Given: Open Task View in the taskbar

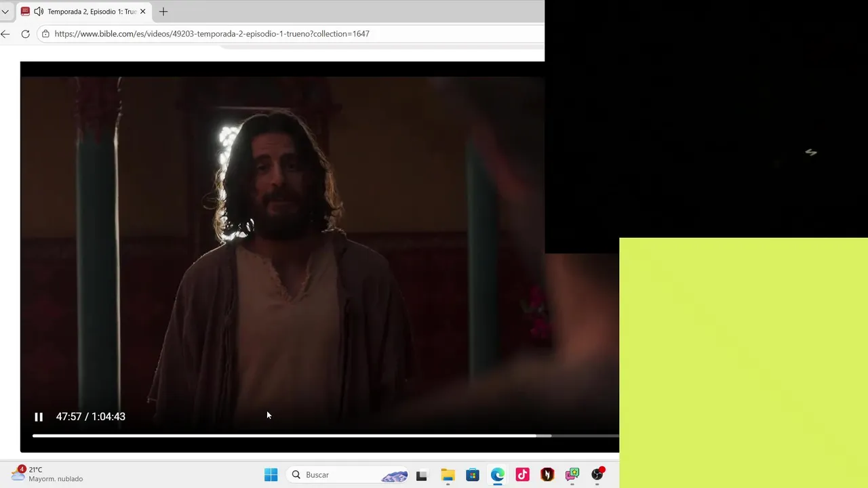Looking at the screenshot, I should click(421, 475).
